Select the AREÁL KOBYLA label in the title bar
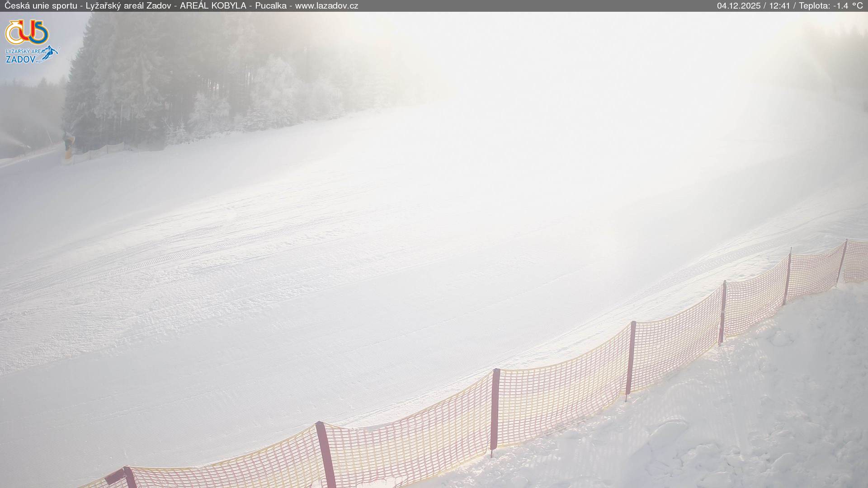 (x=213, y=6)
